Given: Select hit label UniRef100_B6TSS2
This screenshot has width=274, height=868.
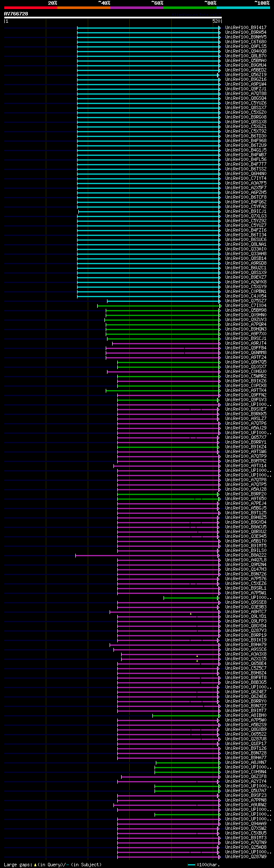Looking at the screenshot, I should pos(246,169).
